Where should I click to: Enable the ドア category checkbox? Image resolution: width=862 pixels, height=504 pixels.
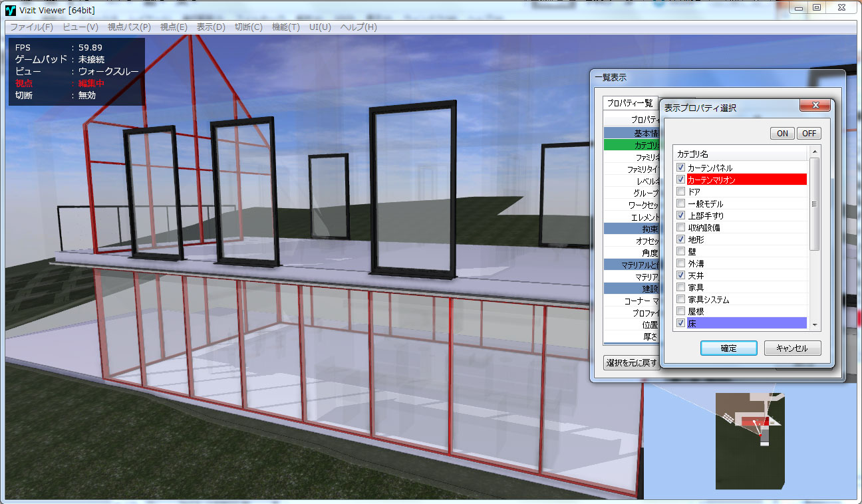(x=680, y=191)
